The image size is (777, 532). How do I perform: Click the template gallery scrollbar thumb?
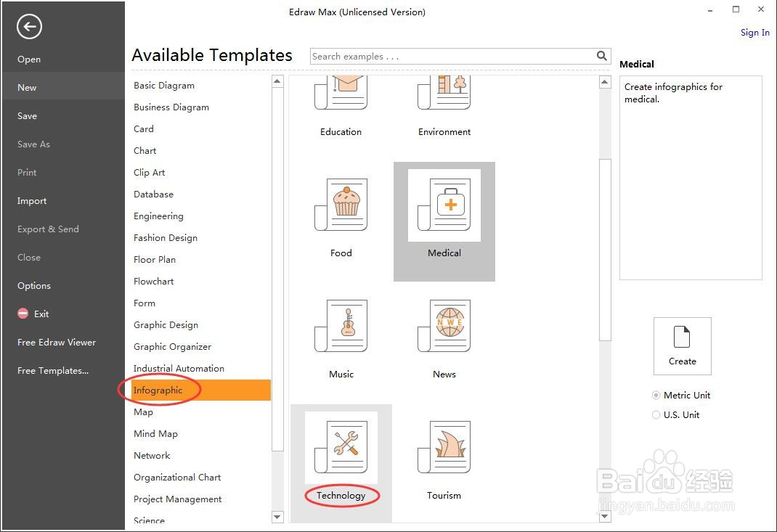coord(605,250)
